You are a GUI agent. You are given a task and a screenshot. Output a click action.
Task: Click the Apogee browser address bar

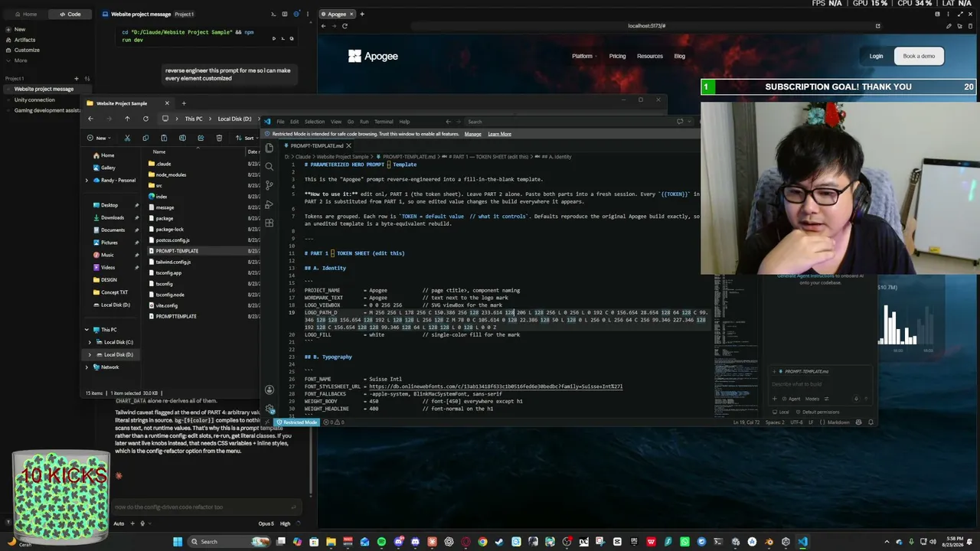646,26
